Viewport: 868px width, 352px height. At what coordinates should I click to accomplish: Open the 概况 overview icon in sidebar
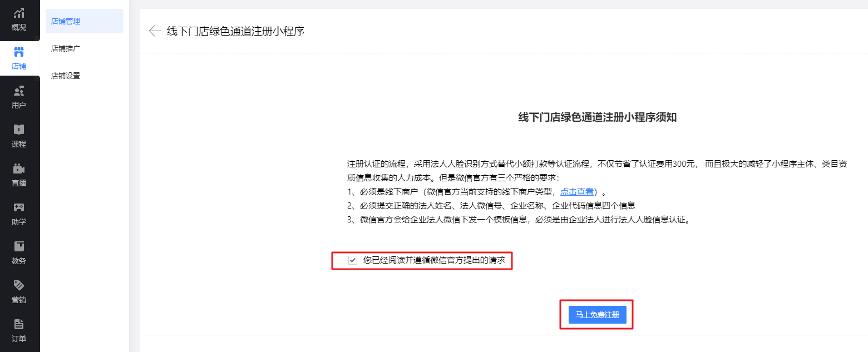tap(19, 13)
